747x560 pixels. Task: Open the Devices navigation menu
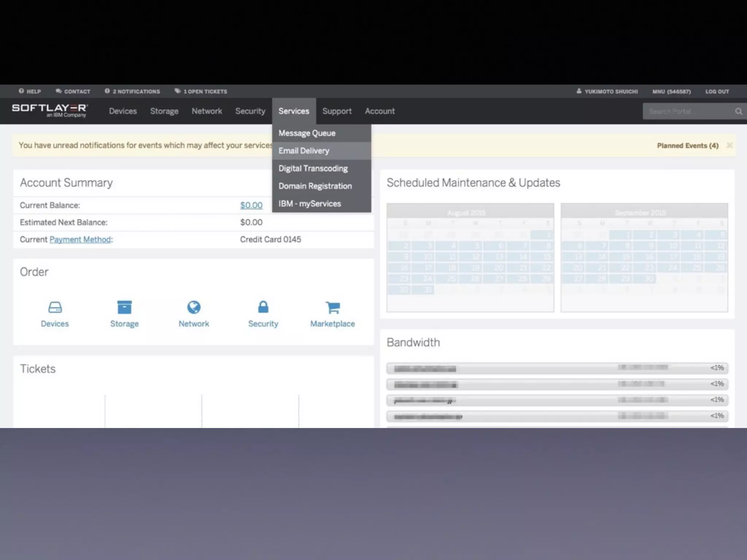click(x=123, y=111)
